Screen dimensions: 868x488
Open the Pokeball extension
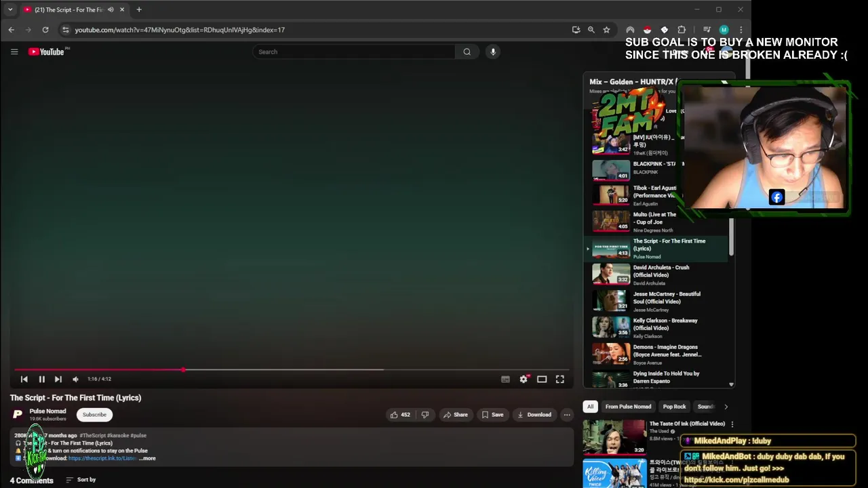(647, 30)
